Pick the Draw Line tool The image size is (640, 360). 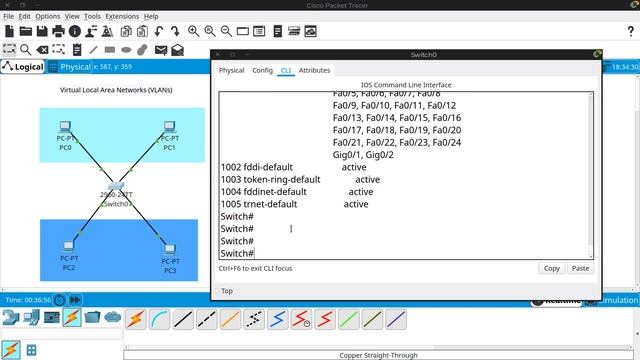[x=93, y=50]
